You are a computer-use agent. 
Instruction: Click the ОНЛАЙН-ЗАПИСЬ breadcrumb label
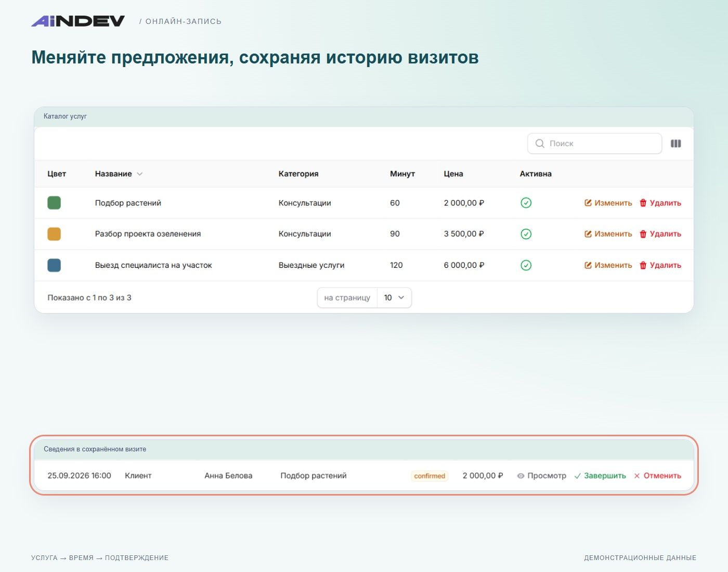183,21
